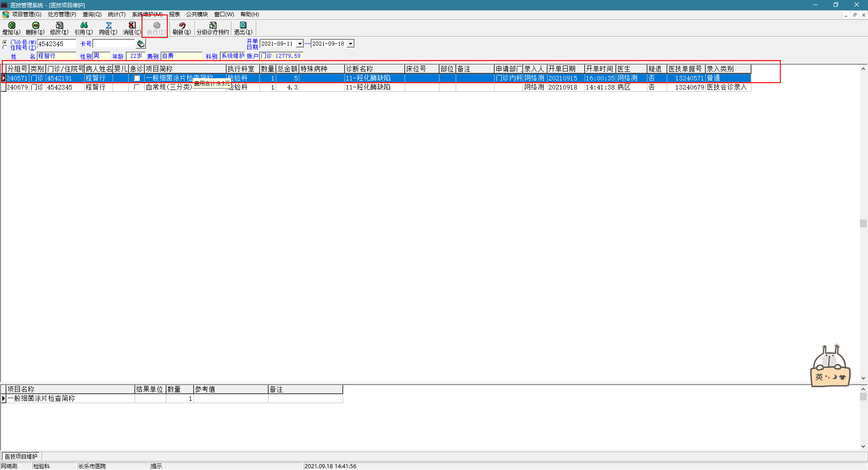This screenshot has height=470, width=868.
Task: Click 门诊内科 in the selected row
Action: pyautogui.click(x=509, y=78)
